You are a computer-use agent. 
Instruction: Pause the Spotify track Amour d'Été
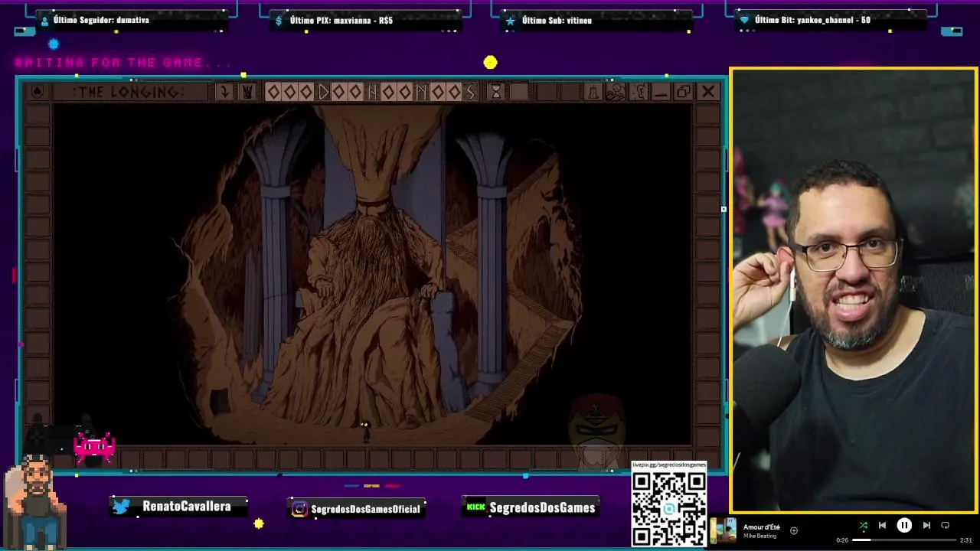coord(904,525)
